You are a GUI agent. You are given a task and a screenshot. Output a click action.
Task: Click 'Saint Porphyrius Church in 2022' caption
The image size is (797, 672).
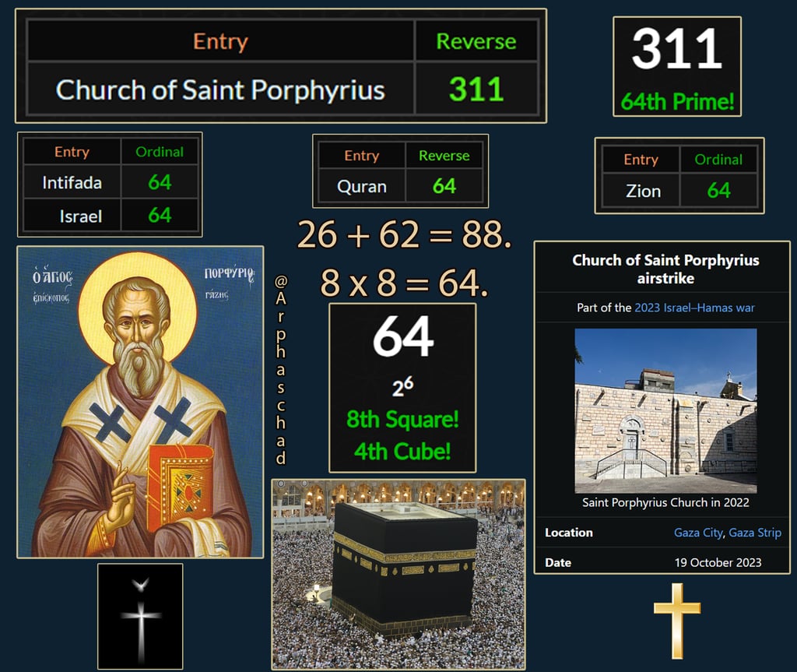point(665,502)
